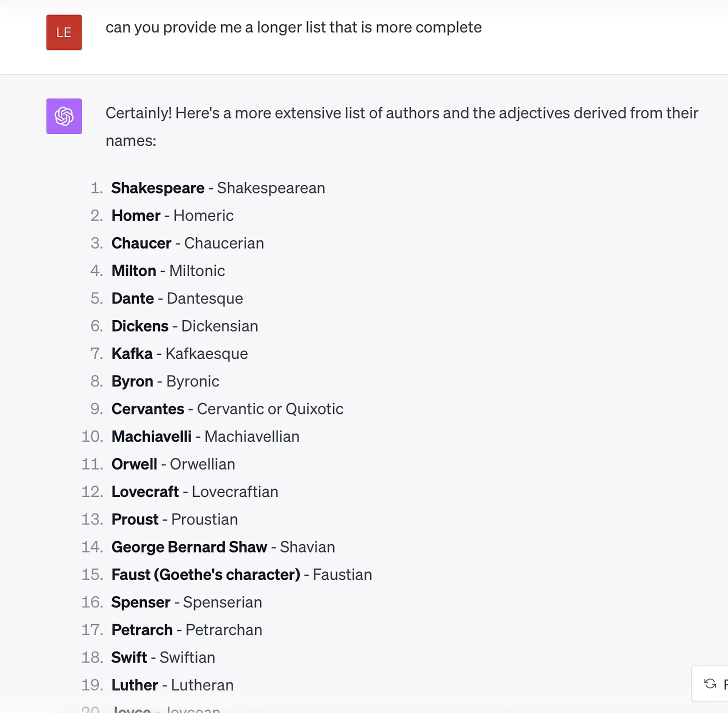Click the entry Cervantes - Cervantic or Quixotic
This screenshot has height=713, width=728.
click(x=227, y=408)
